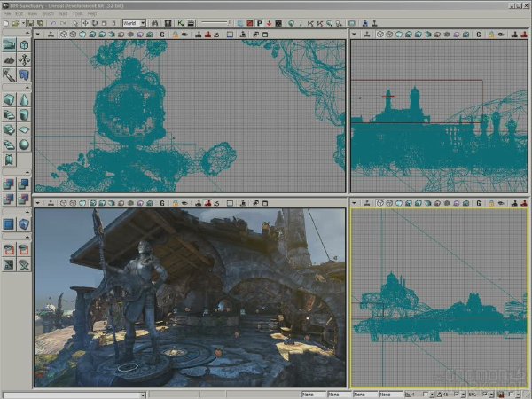Open the Kismet editor icon
532x399 pixels.
181,23
